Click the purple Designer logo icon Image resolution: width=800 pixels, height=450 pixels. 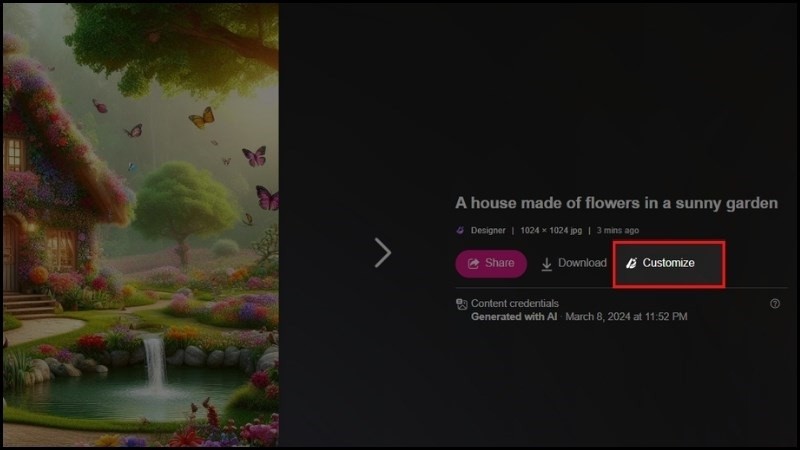click(x=460, y=231)
